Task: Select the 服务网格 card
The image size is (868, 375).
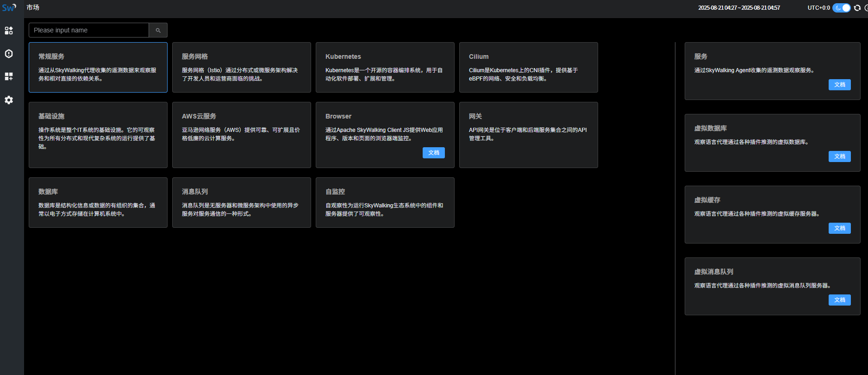Action: pos(242,68)
